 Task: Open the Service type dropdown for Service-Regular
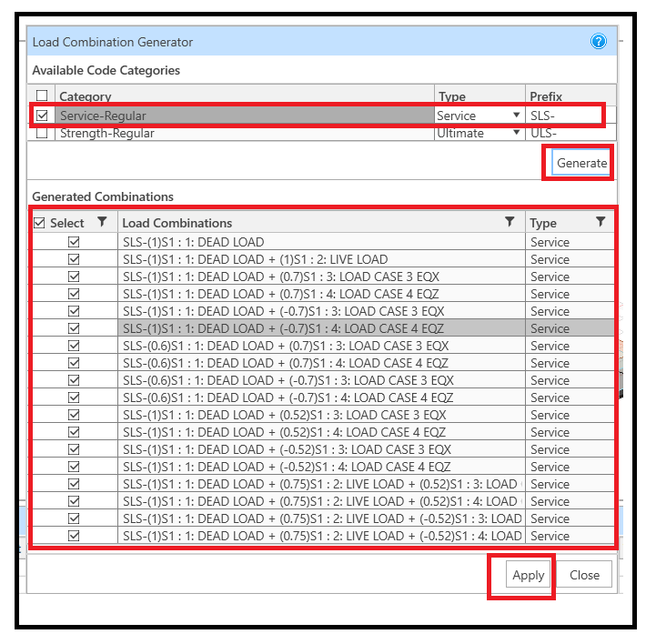[x=516, y=116]
